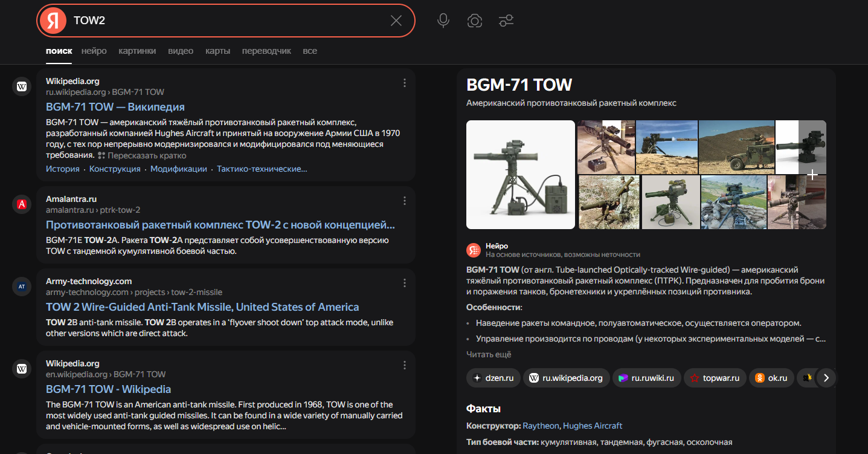The image size is (868, 454).
Task: Click the Amalantra.ru favicon icon
Action: coord(22,204)
